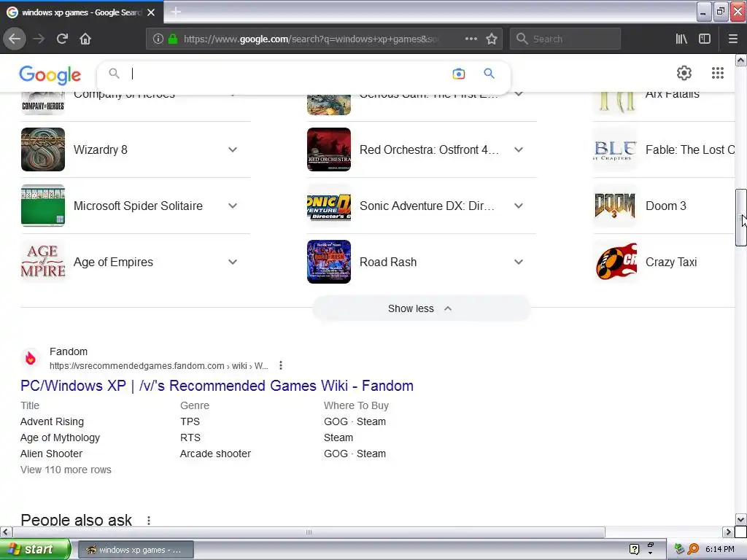Open Google quick settings gear
Viewport: 747px width, 560px height.
[x=684, y=73]
